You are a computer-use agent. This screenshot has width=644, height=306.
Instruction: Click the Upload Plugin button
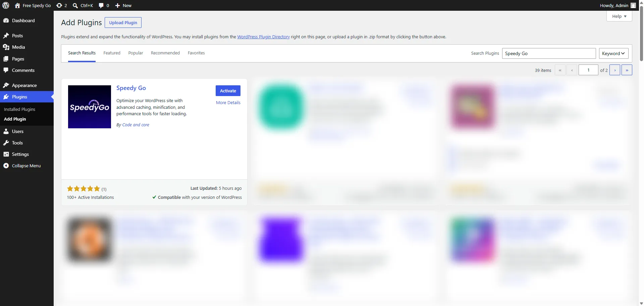[x=123, y=23]
